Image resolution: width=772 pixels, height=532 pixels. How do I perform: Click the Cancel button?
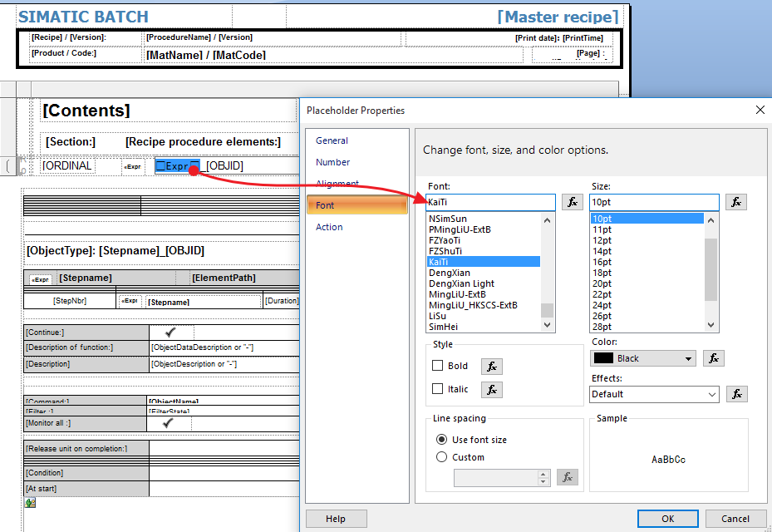735,519
